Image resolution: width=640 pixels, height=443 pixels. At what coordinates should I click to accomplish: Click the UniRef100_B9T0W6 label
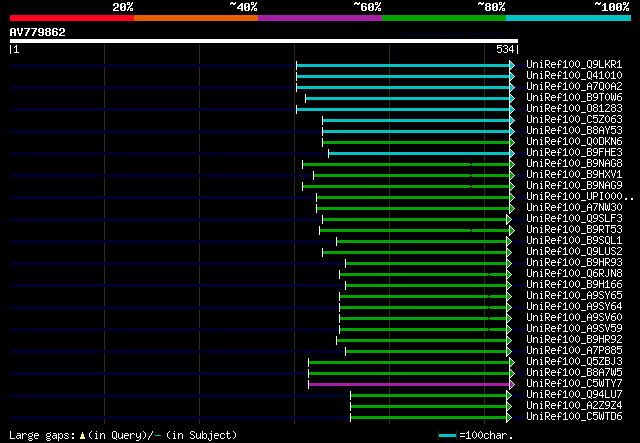pyautogui.click(x=574, y=98)
